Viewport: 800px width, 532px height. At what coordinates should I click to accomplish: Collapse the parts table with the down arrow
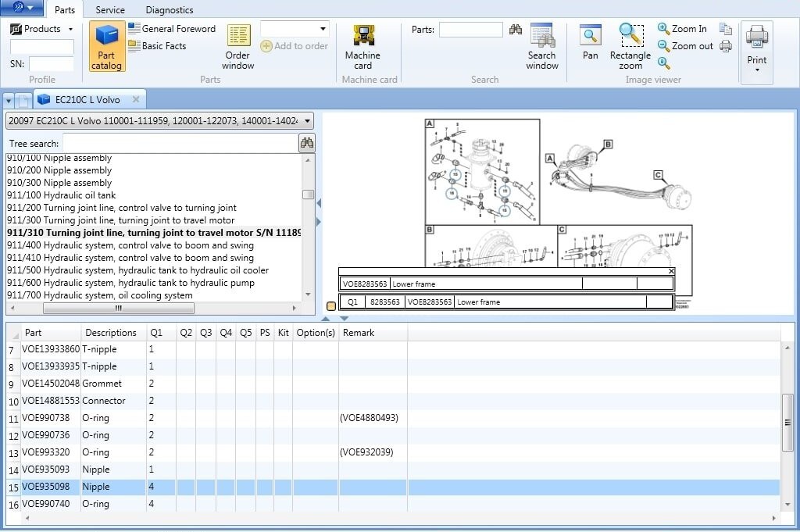pyautogui.click(x=345, y=318)
